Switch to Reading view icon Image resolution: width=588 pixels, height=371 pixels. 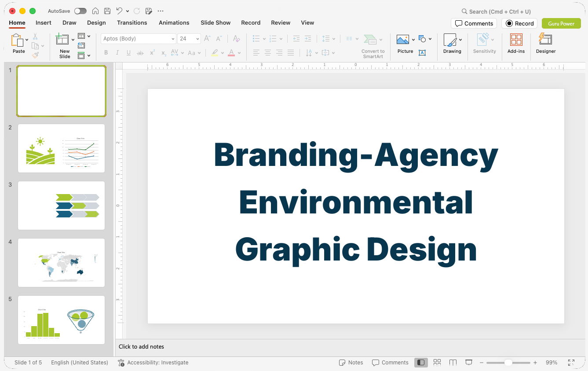[453, 363]
